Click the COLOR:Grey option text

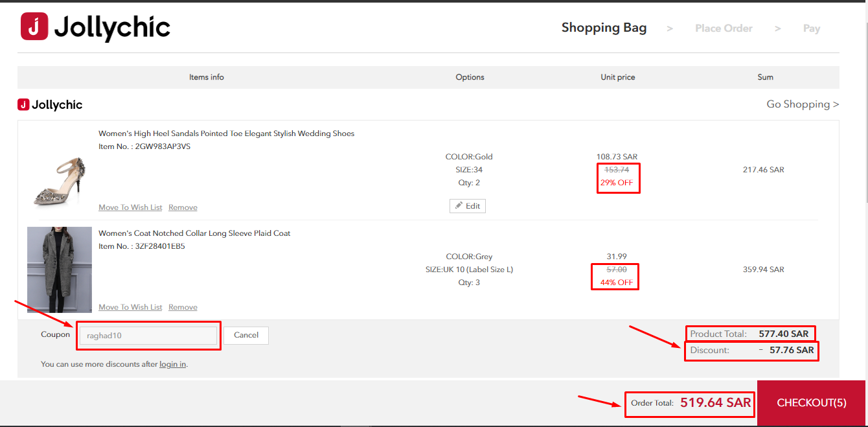point(469,257)
